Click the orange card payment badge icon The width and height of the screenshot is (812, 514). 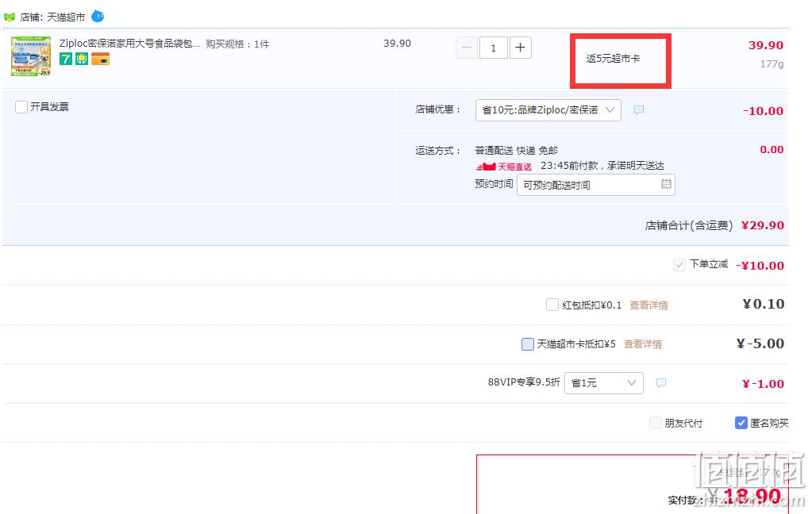pos(101,59)
